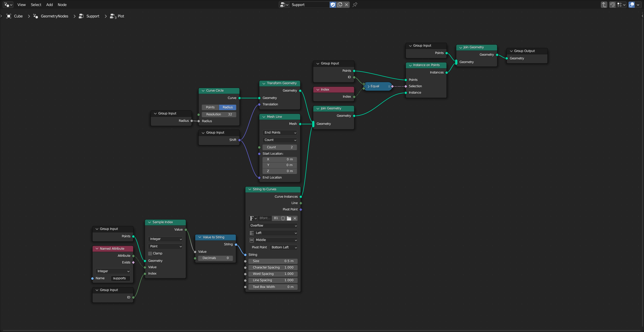Click the Support group icon in breadcrumb
644x332 pixels.
click(81, 16)
